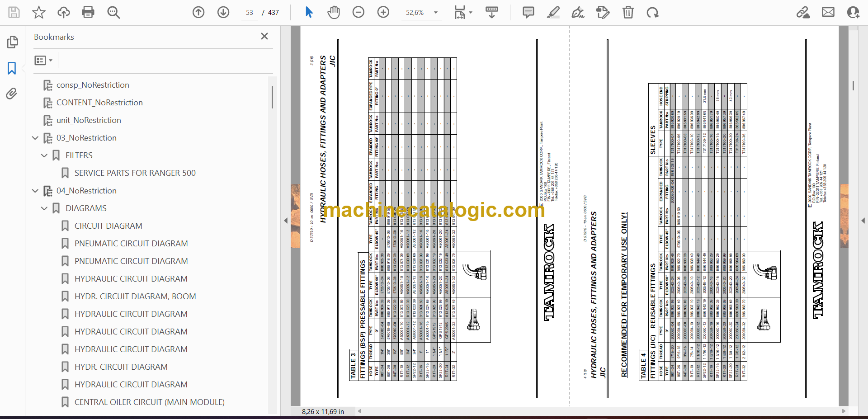Add a sticky note comment
This screenshot has height=419, width=868.
528,12
